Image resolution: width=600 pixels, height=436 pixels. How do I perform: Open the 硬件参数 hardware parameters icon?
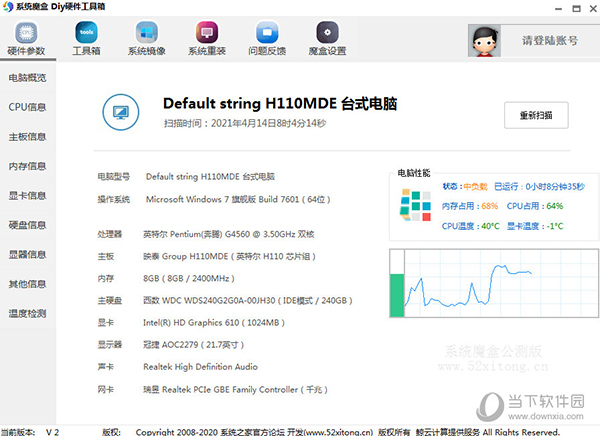click(26, 36)
